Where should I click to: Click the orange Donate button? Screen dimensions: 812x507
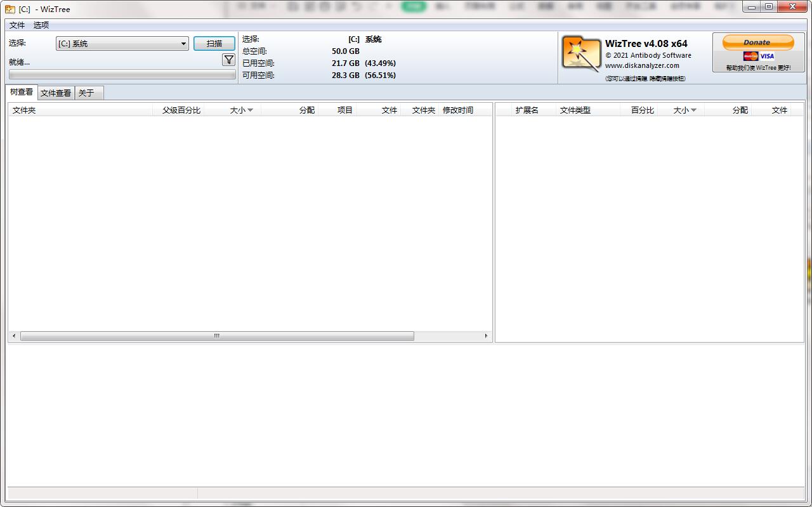pyautogui.click(x=757, y=42)
